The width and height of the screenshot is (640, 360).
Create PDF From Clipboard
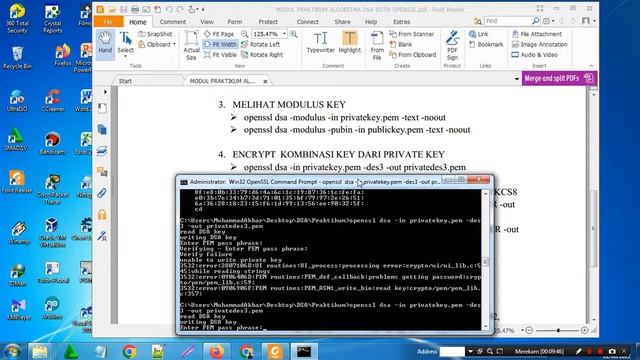(413, 54)
